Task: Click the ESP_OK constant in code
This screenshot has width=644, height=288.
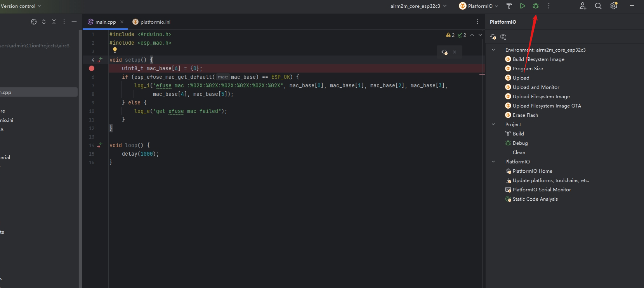Action: pos(280,77)
